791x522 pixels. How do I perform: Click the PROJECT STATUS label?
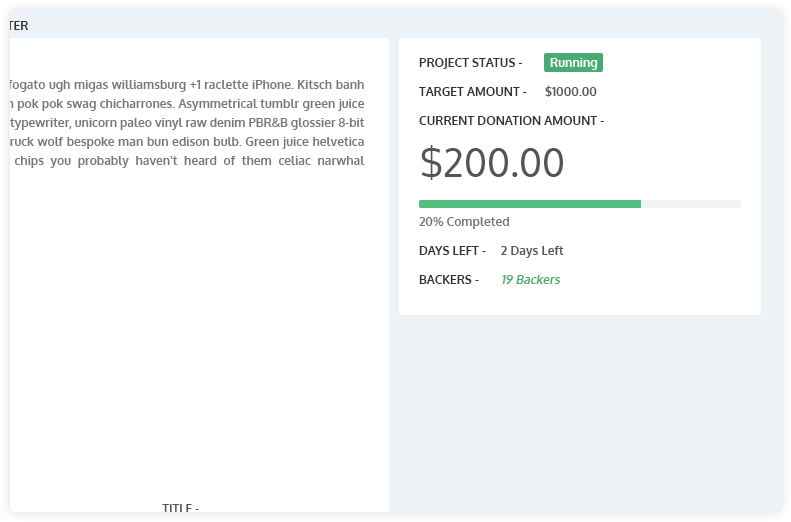coord(470,63)
